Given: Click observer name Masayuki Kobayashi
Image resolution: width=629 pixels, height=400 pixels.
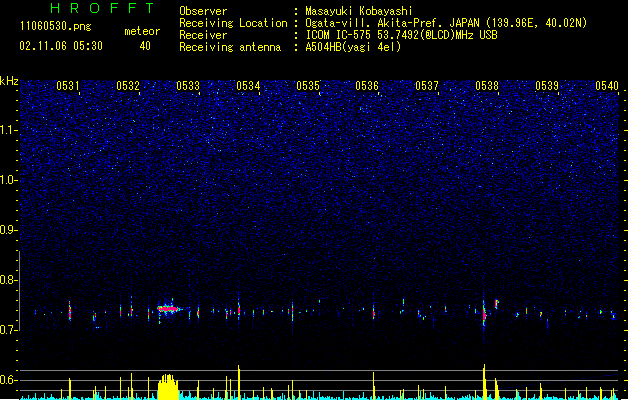Looking at the screenshot, I should [359, 11].
